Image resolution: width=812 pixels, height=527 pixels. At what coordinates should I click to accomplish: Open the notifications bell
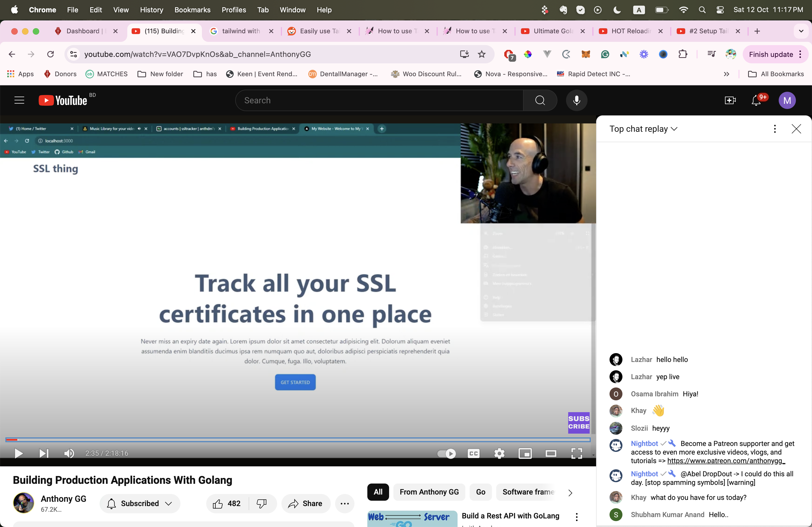(756, 100)
